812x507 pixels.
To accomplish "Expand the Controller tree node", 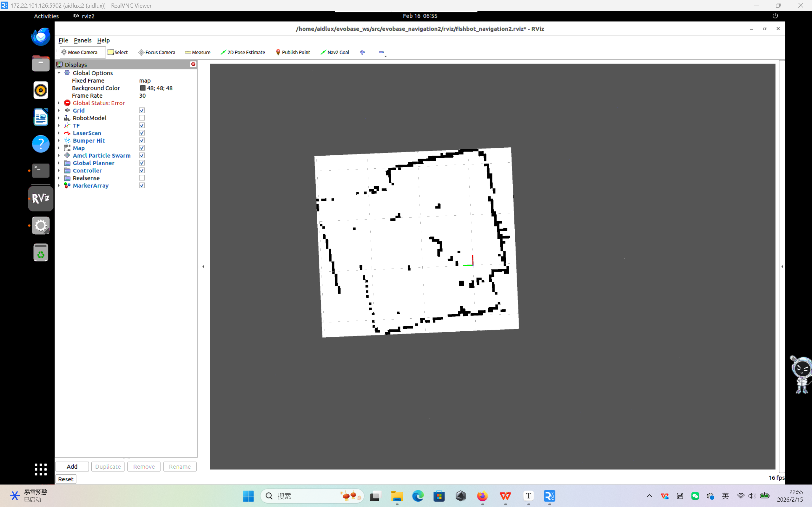I will 59,171.
